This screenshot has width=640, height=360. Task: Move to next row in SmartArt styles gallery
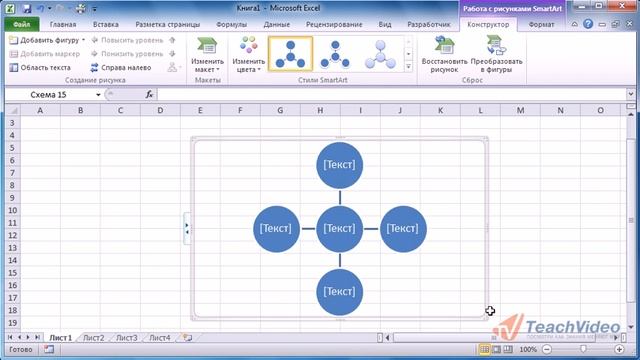[408, 54]
